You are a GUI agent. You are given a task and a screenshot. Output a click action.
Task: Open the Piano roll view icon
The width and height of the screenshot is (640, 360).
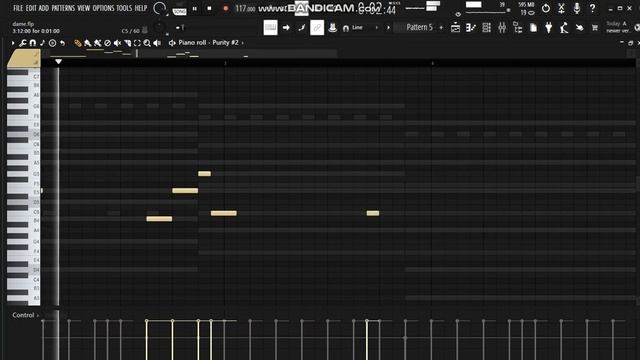[471, 27]
